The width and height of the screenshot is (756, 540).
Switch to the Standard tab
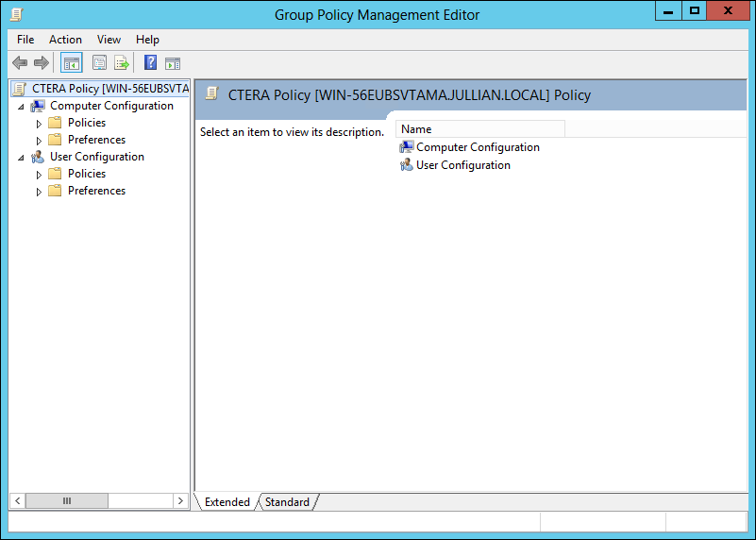[287, 502]
